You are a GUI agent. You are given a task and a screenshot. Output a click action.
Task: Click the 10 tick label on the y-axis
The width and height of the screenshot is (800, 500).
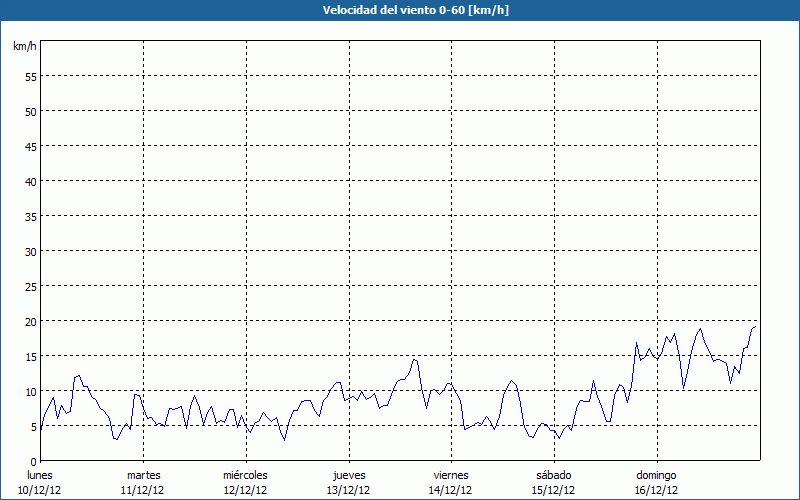30,391
